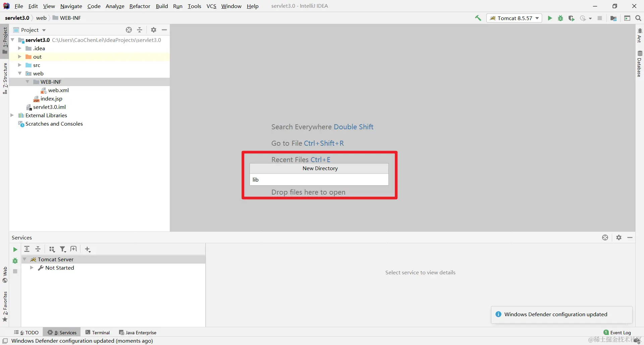The image size is (644, 345).
Task: Open Services panel settings gear
Action: (619, 237)
